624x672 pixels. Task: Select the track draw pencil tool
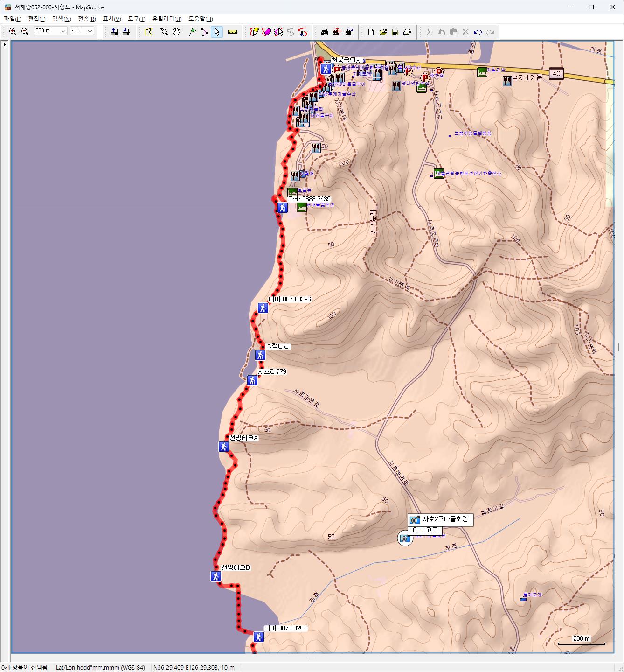tap(254, 32)
